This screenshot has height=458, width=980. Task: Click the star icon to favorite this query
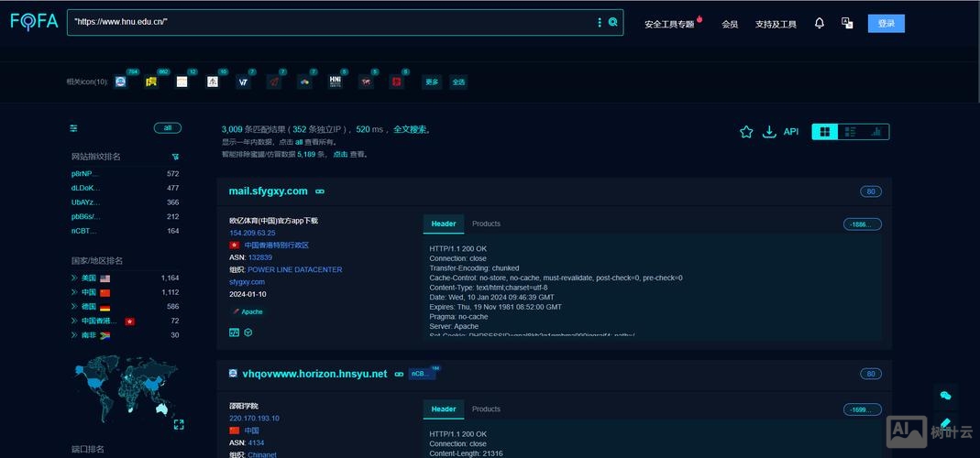pyautogui.click(x=746, y=132)
